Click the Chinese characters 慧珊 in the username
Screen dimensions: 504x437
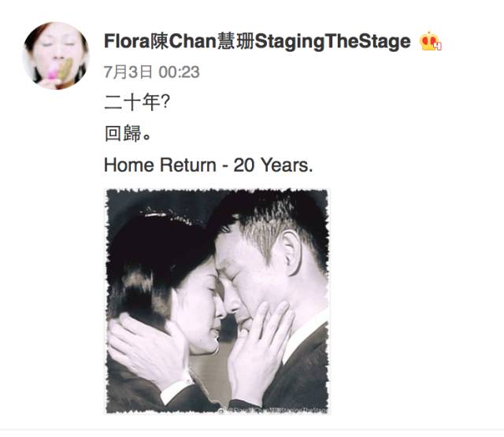(235, 42)
